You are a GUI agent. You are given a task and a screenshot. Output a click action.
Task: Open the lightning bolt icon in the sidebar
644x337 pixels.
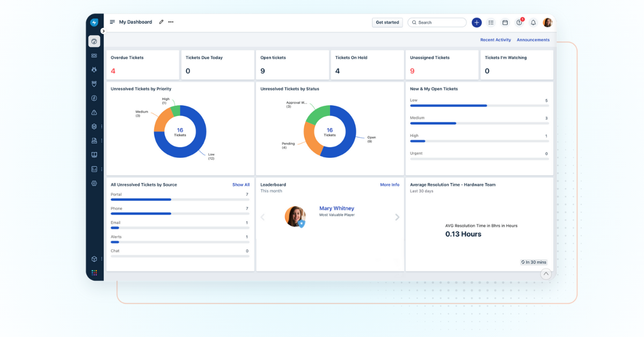point(94,98)
